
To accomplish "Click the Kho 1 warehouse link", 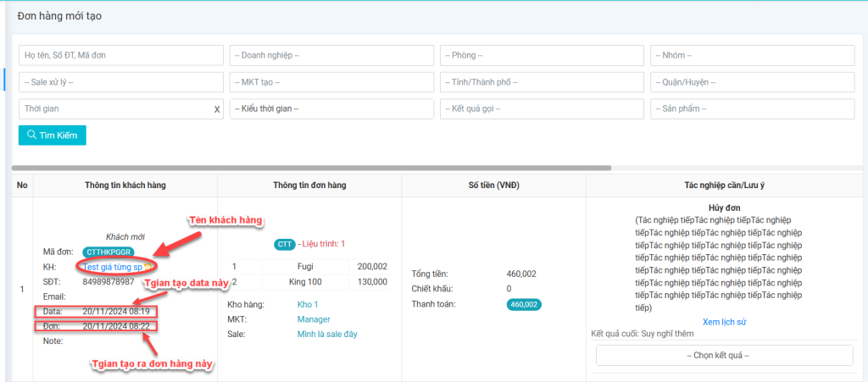I will (x=307, y=304).
